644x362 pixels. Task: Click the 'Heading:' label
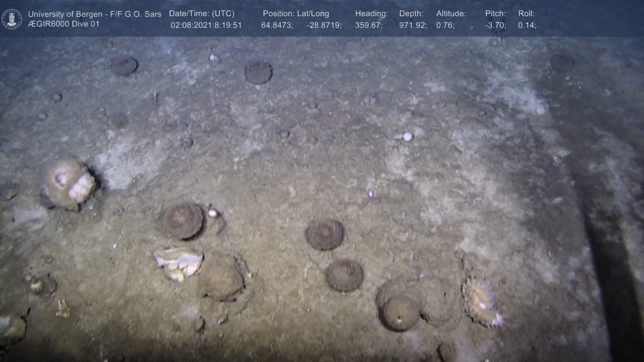371,14
